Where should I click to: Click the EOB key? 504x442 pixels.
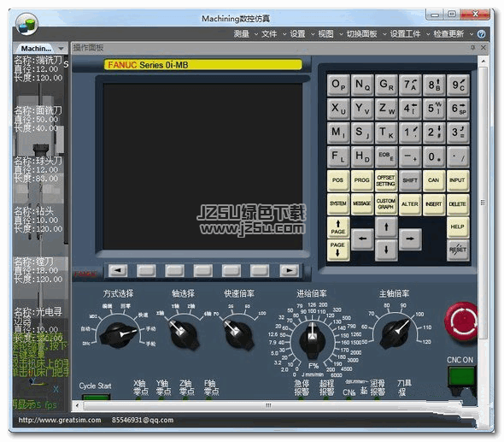click(x=386, y=157)
